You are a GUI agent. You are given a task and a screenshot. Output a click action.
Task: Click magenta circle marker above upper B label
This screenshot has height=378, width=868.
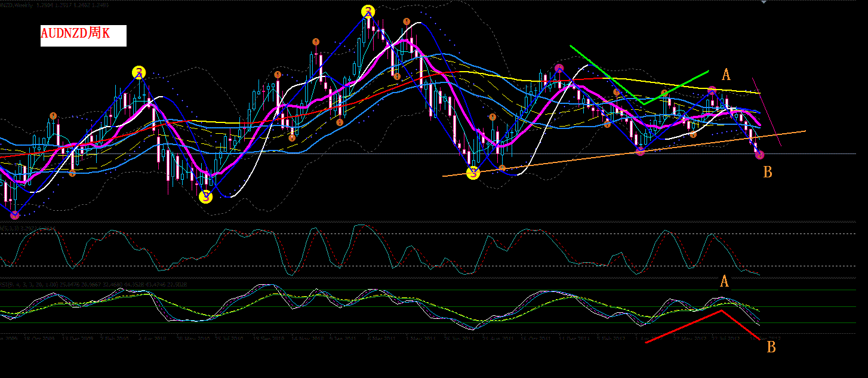point(759,155)
